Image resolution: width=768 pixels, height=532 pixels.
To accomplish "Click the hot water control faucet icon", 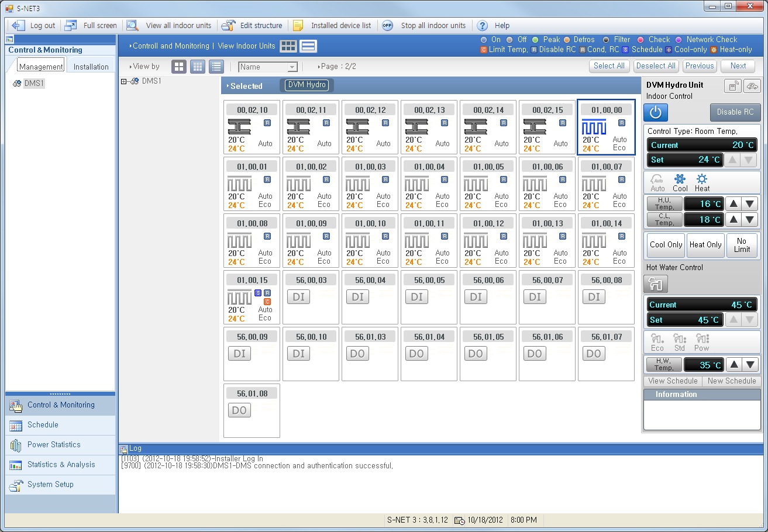I will click(655, 284).
